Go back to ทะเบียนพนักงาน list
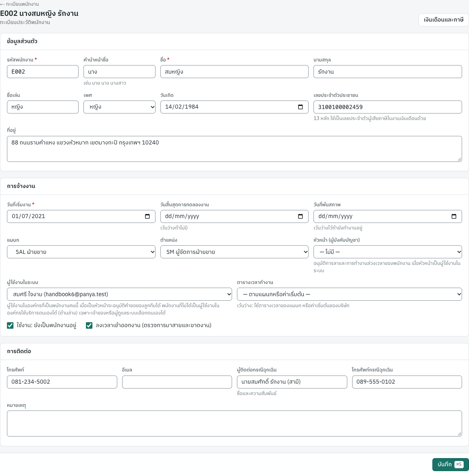 click(20, 4)
